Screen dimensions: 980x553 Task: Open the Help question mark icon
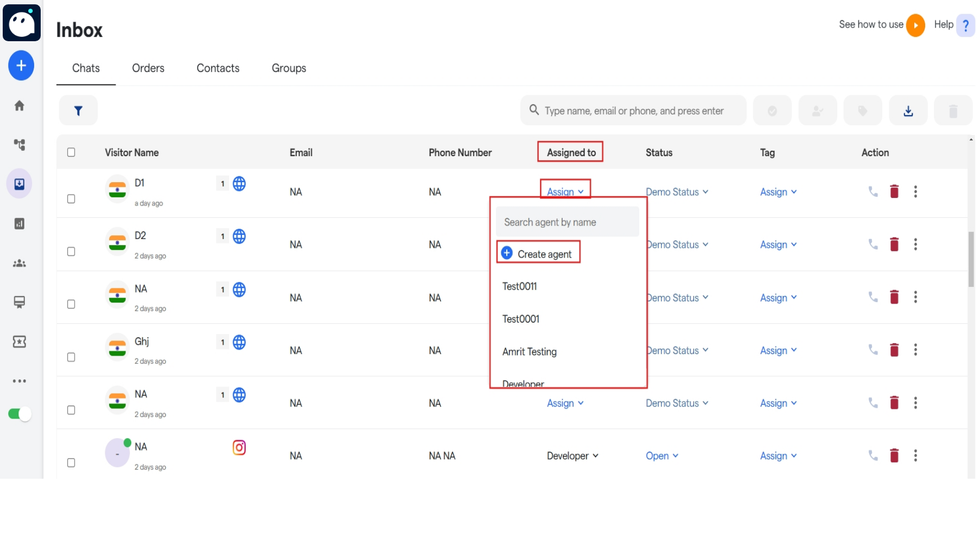coord(965,25)
